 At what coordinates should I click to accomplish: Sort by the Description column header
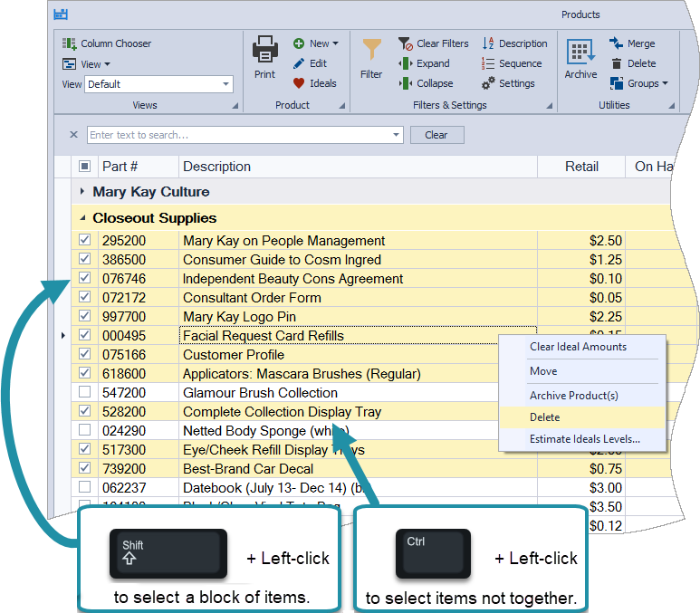pyautogui.click(x=358, y=167)
